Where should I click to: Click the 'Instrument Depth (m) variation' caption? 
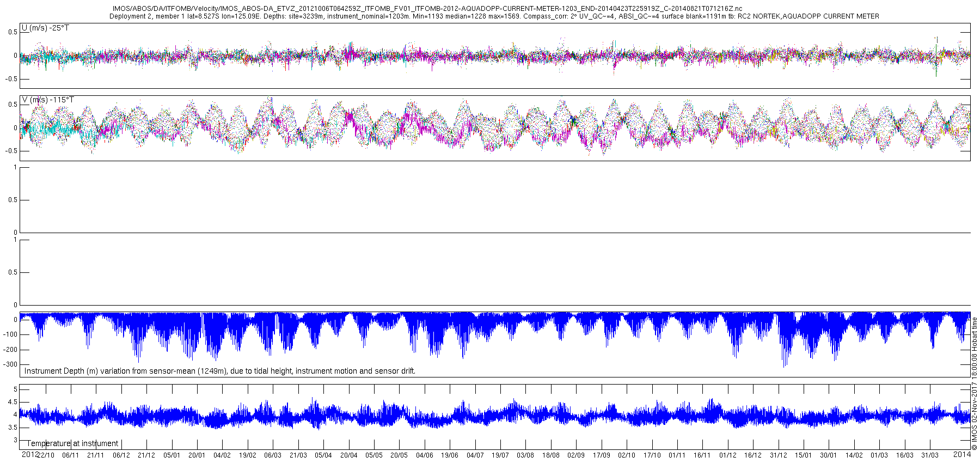coord(220,371)
